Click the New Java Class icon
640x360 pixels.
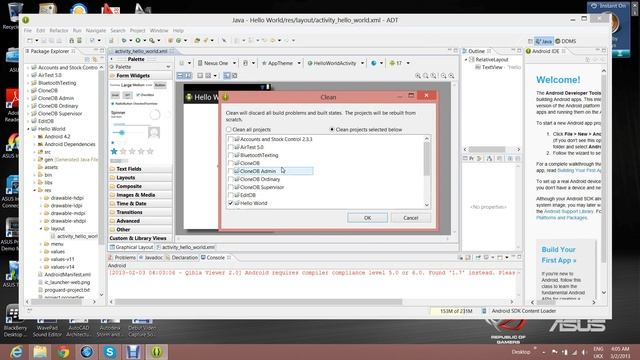point(178,40)
